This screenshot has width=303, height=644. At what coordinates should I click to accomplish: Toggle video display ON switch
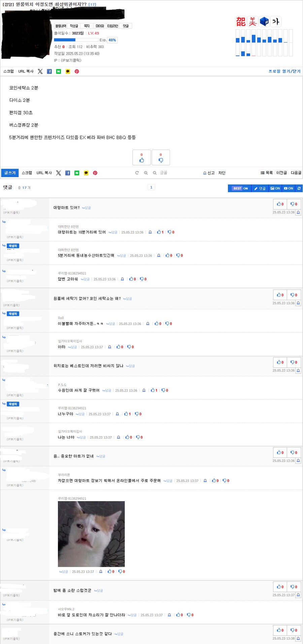(289, 188)
